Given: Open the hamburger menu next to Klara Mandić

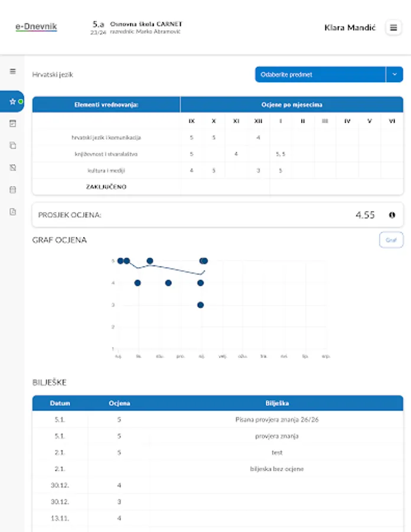Looking at the screenshot, I should pos(393,27).
